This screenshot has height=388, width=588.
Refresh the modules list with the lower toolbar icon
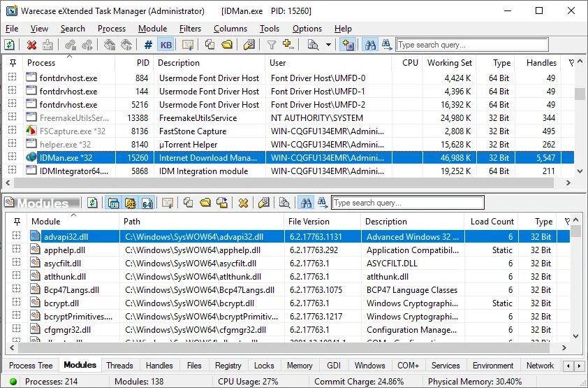click(92, 203)
